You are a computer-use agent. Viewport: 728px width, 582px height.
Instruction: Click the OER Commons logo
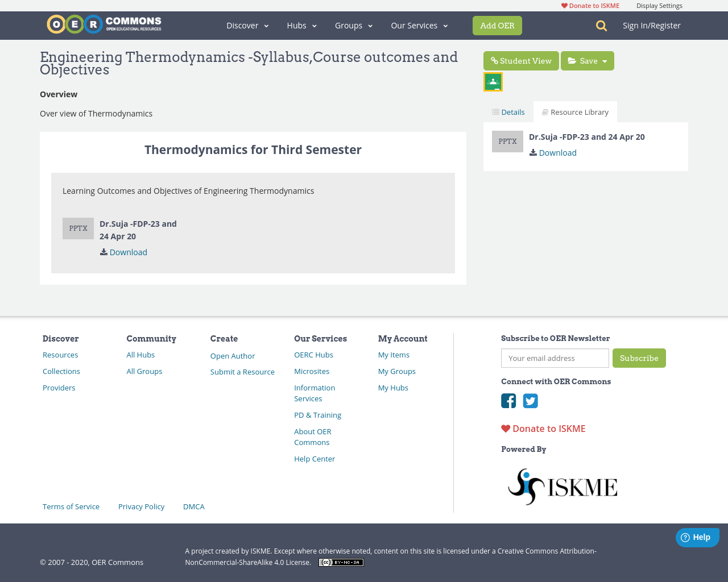click(x=104, y=23)
